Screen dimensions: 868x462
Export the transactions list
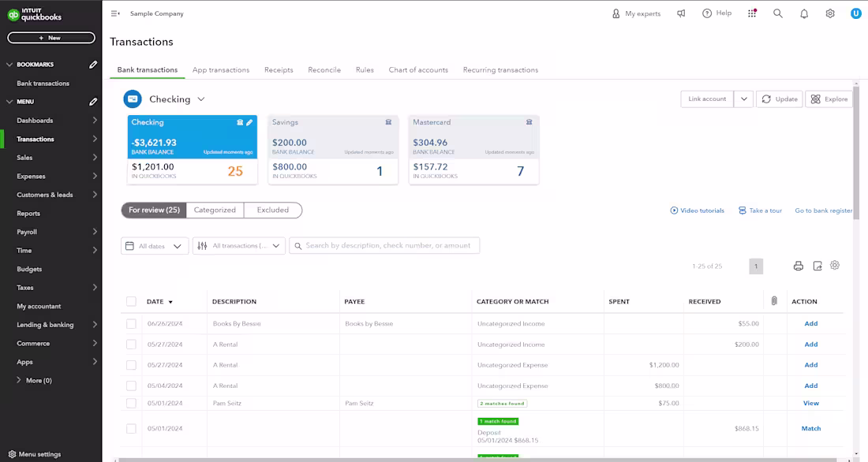pyautogui.click(x=816, y=266)
